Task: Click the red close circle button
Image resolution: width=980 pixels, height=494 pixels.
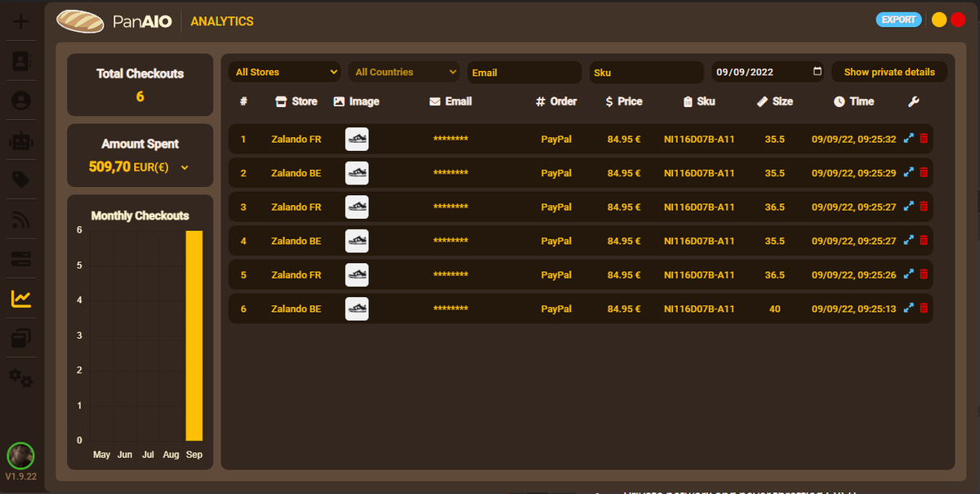Action: 958,20
